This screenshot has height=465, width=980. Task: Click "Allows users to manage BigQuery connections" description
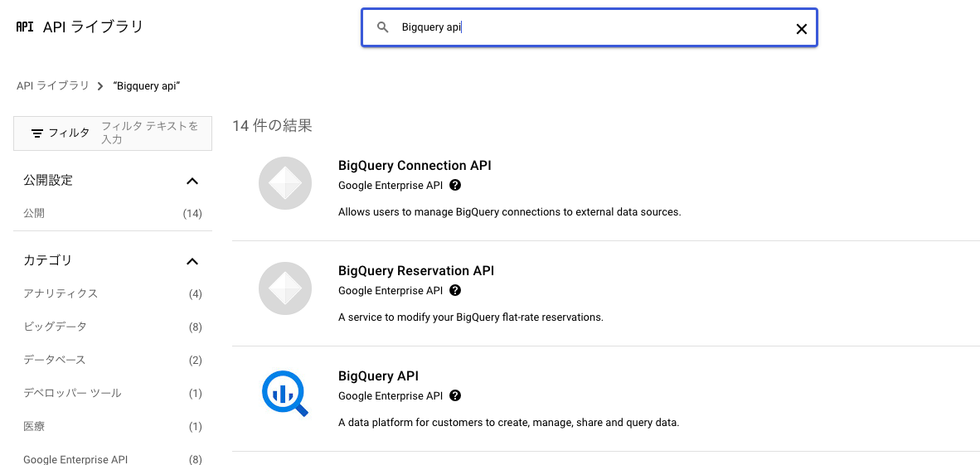pyautogui.click(x=509, y=212)
